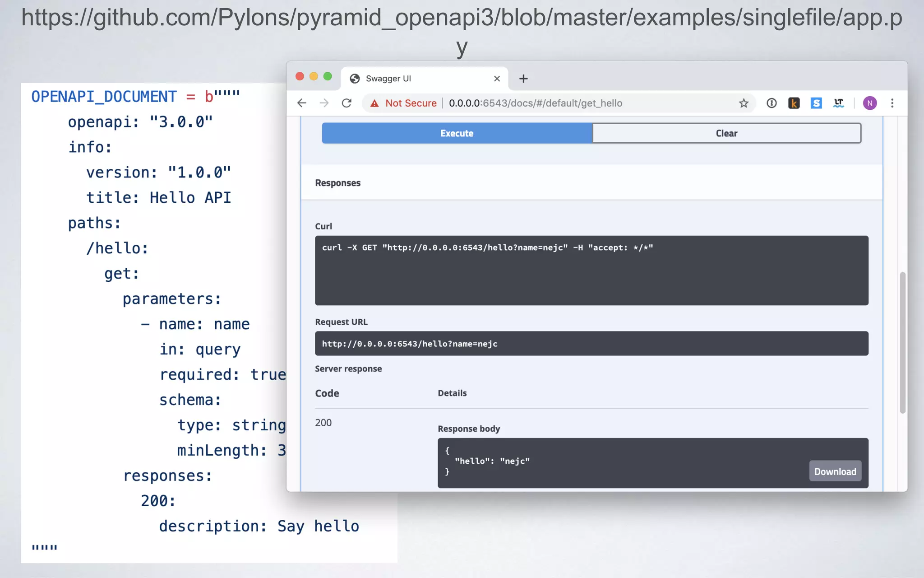
Task: Click the /hello: path line
Action: [117, 248]
